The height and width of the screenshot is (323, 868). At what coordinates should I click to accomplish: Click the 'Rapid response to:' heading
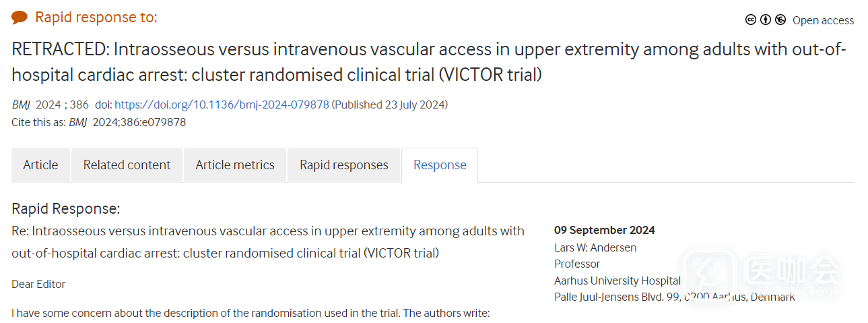coord(96,18)
